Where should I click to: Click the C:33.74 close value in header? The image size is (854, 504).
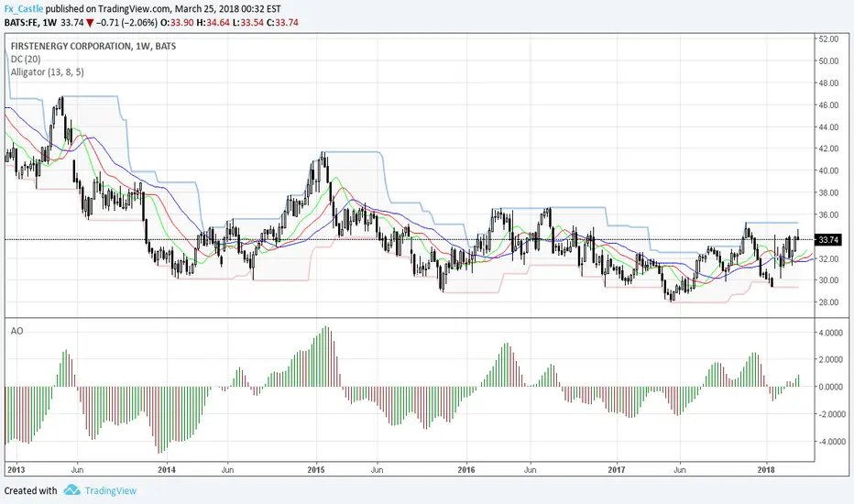[282, 22]
